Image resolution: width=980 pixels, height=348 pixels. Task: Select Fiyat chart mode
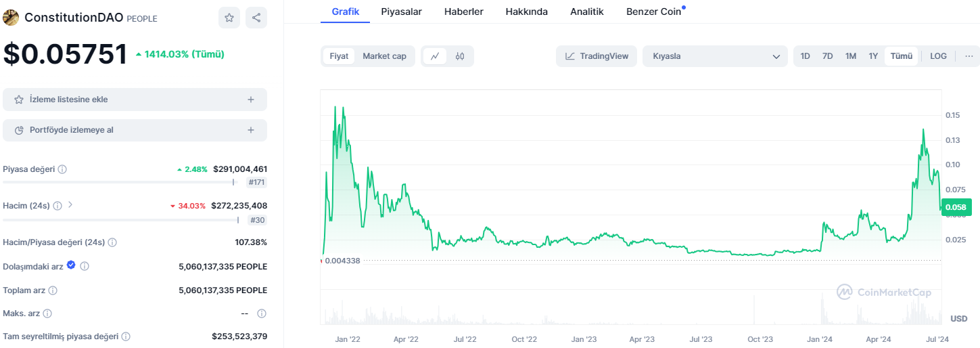[x=339, y=56]
